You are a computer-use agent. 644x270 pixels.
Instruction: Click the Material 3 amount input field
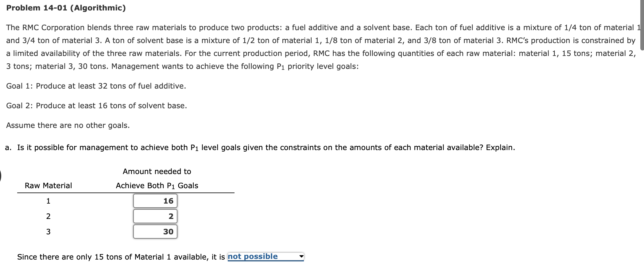(x=155, y=232)
